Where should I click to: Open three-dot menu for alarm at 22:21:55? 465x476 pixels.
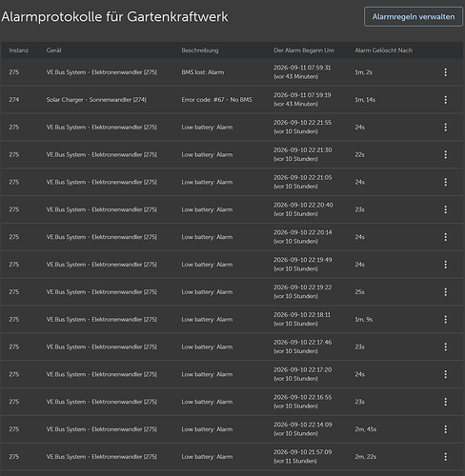tap(446, 128)
